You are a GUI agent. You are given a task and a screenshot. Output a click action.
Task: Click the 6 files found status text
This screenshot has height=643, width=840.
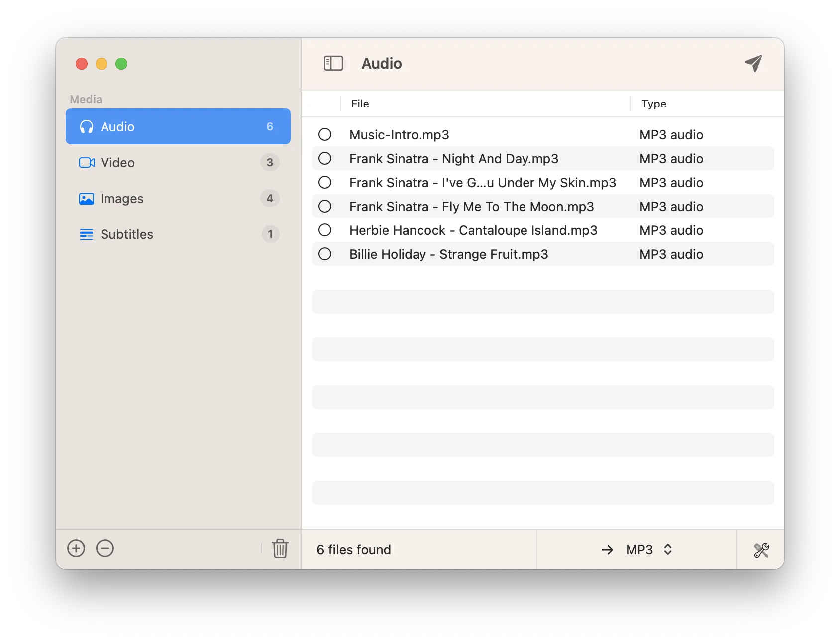[354, 550]
